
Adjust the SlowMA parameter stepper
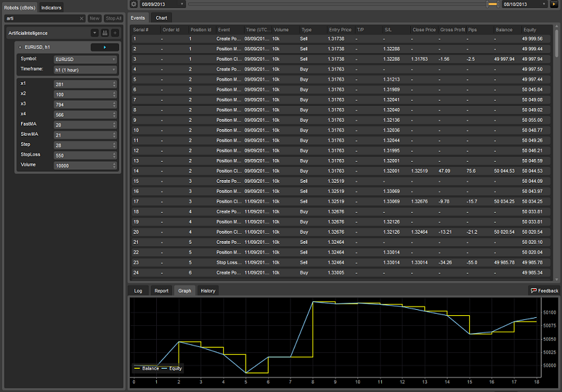[115, 135]
